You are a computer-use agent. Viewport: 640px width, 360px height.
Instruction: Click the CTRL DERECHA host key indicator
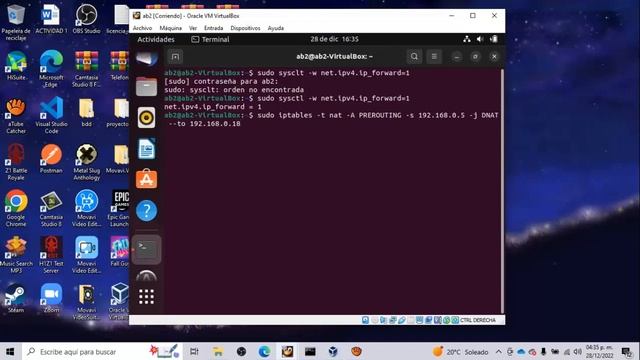(478, 320)
